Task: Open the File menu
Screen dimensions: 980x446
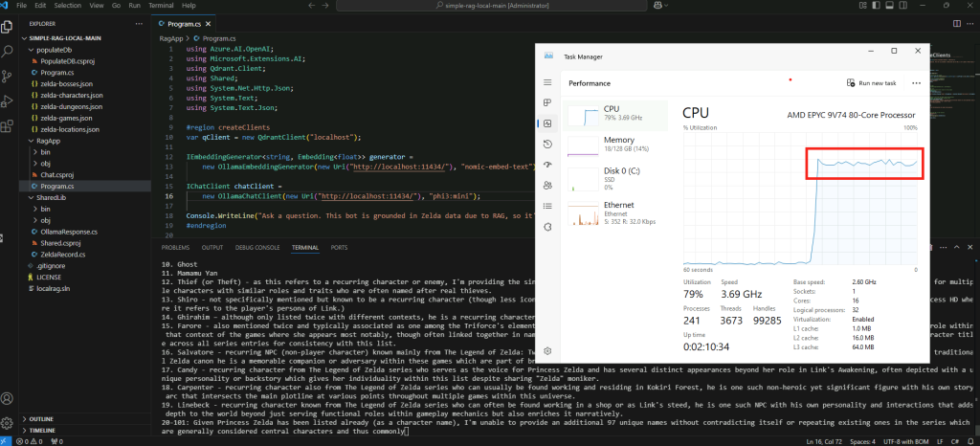Action: pos(21,5)
